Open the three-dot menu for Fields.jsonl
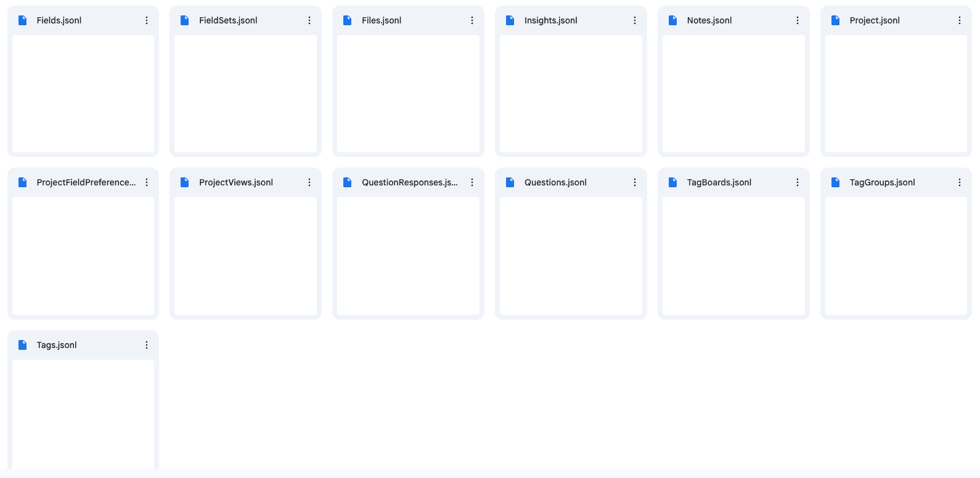Screen dimensions: 980x478 tap(147, 20)
